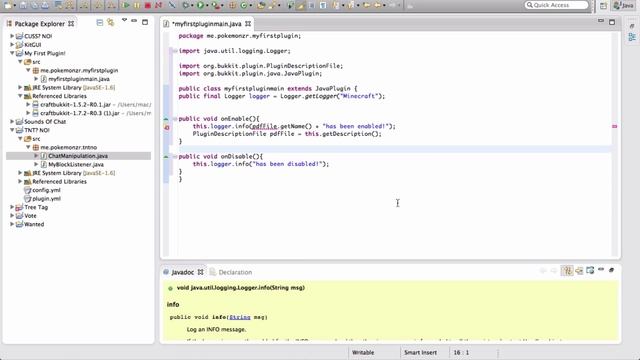The image size is (640, 360).
Task: Click the 16 : 1 cursor position field
Action: click(461, 353)
